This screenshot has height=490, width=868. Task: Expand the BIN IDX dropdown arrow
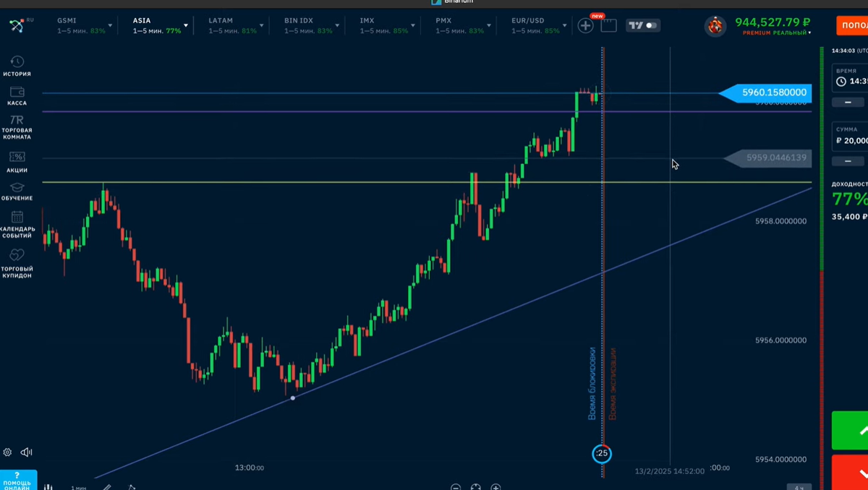click(x=338, y=26)
